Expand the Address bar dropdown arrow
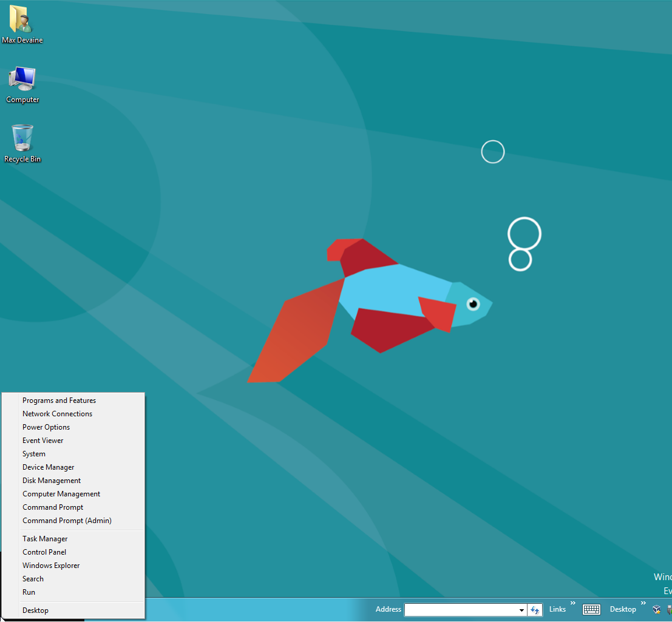 tap(521, 610)
